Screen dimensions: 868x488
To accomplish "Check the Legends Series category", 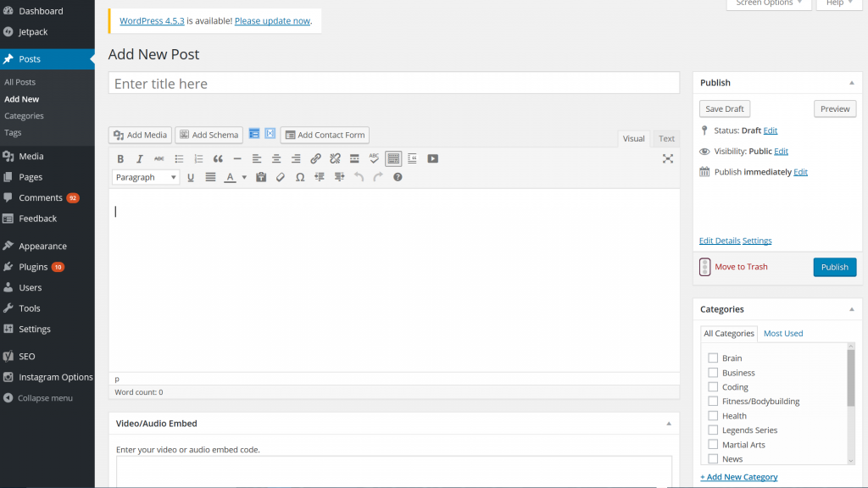I will 713,430.
